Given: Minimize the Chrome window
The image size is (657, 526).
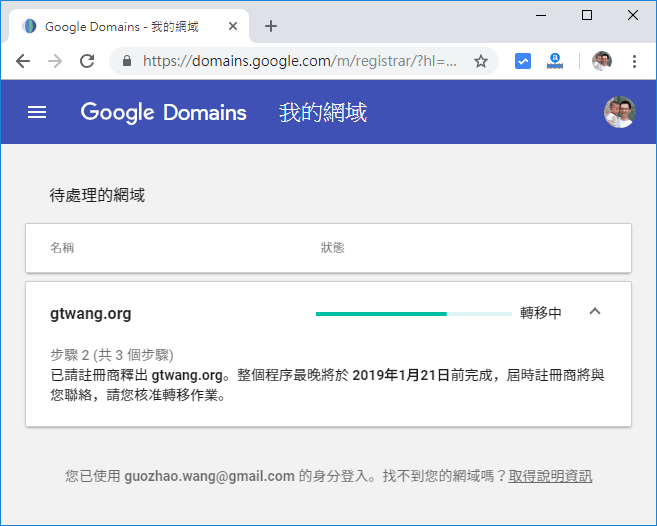Looking at the screenshot, I should 541,16.
